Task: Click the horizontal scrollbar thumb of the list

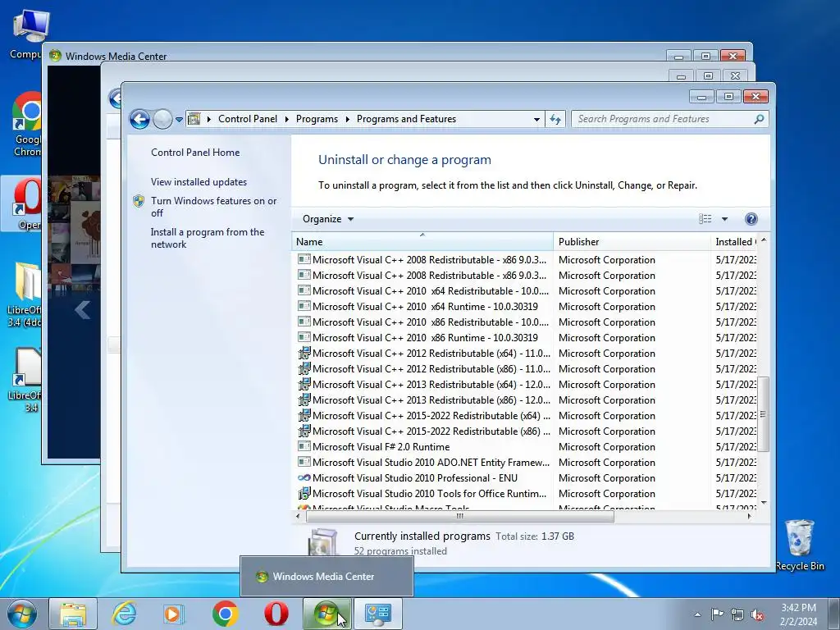Action: [459, 516]
